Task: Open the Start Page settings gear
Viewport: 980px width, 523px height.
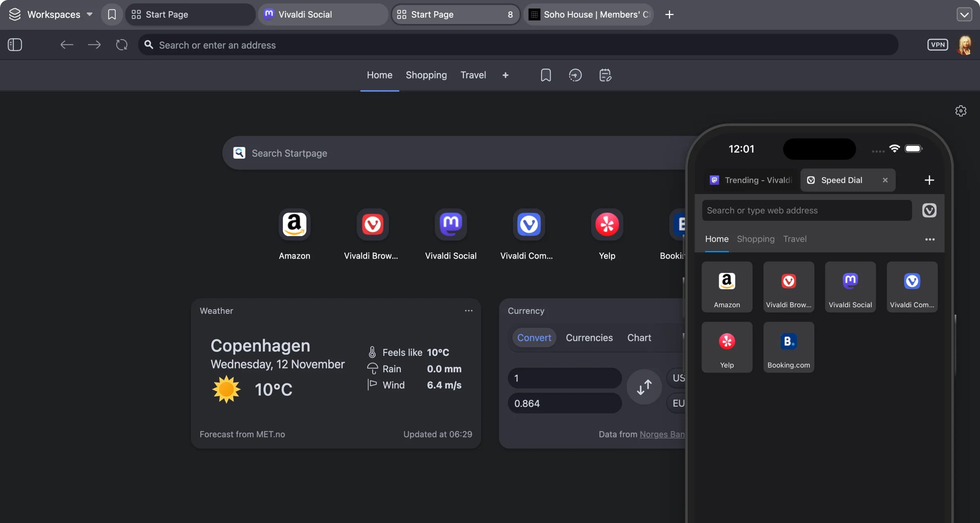Action: pos(961,111)
